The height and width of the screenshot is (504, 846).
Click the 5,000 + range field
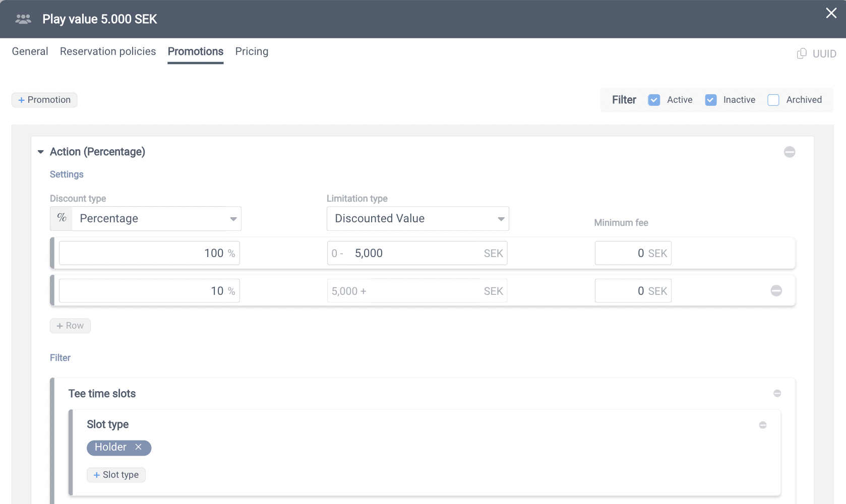(417, 291)
